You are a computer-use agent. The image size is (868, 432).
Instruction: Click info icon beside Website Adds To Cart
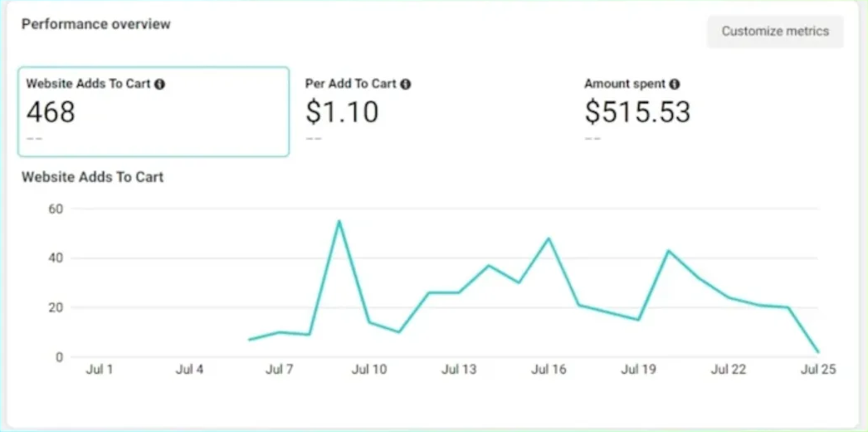point(159,84)
